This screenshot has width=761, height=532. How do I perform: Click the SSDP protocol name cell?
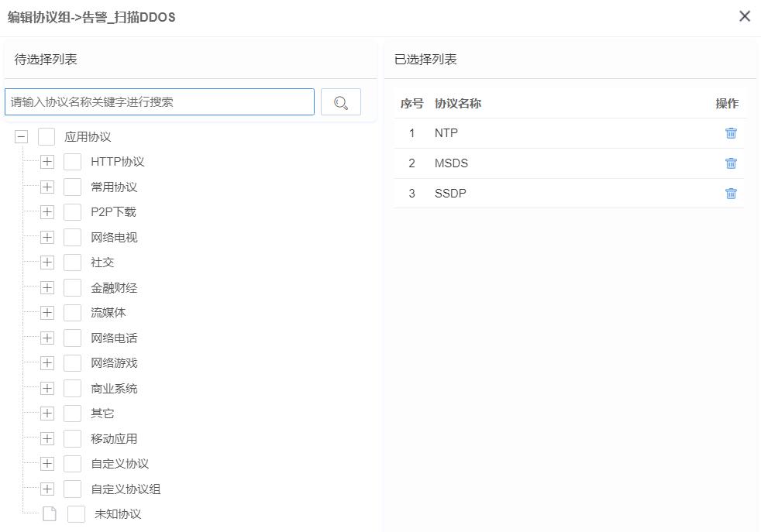click(x=450, y=194)
